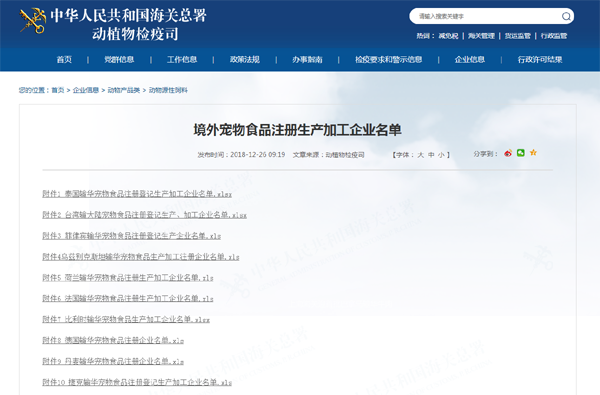Select small font size 小
The width and height of the screenshot is (600, 395).
click(x=441, y=155)
